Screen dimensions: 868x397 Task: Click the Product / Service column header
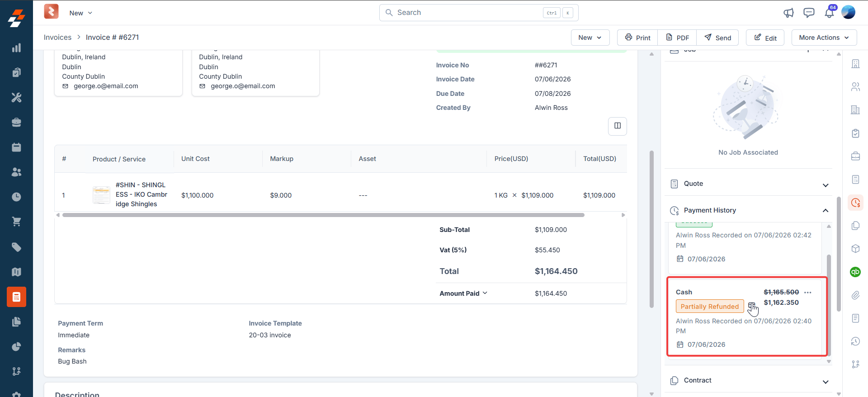coord(119,159)
